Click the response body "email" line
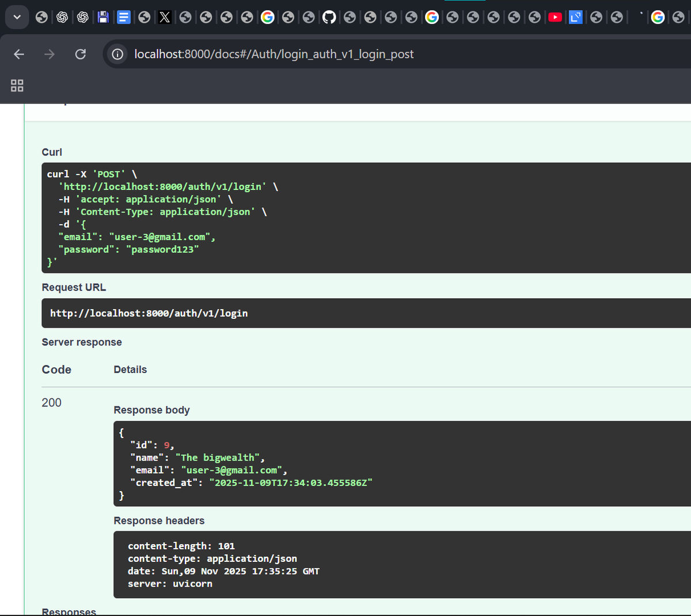The height and width of the screenshot is (616, 691). (x=208, y=470)
